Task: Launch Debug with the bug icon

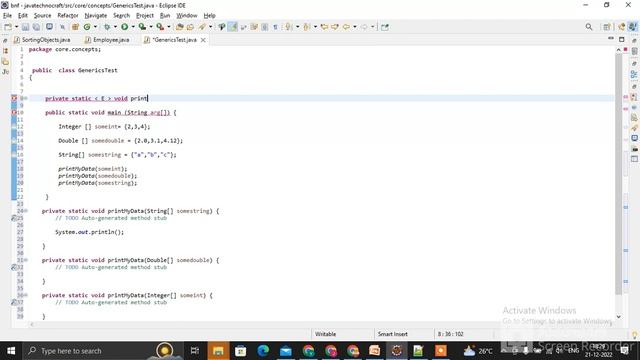Action: click(x=107, y=27)
